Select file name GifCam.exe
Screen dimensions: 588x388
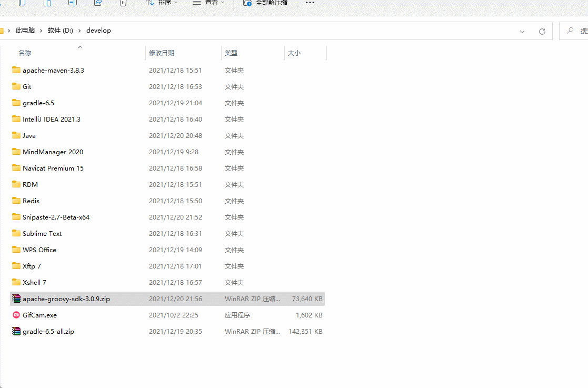tap(40, 315)
